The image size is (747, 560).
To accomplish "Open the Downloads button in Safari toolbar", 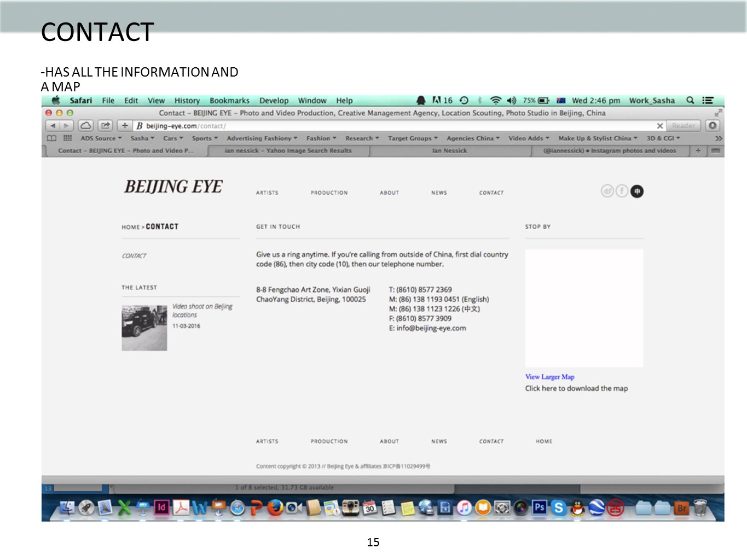I will point(713,126).
